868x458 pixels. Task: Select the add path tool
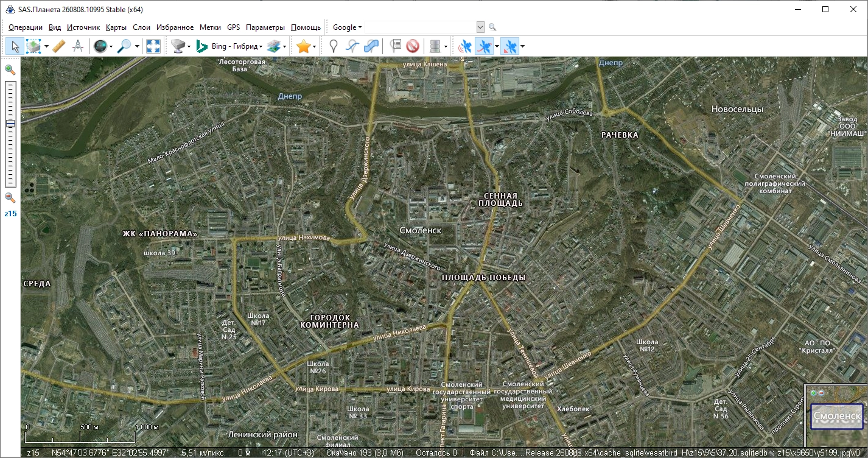click(x=352, y=46)
